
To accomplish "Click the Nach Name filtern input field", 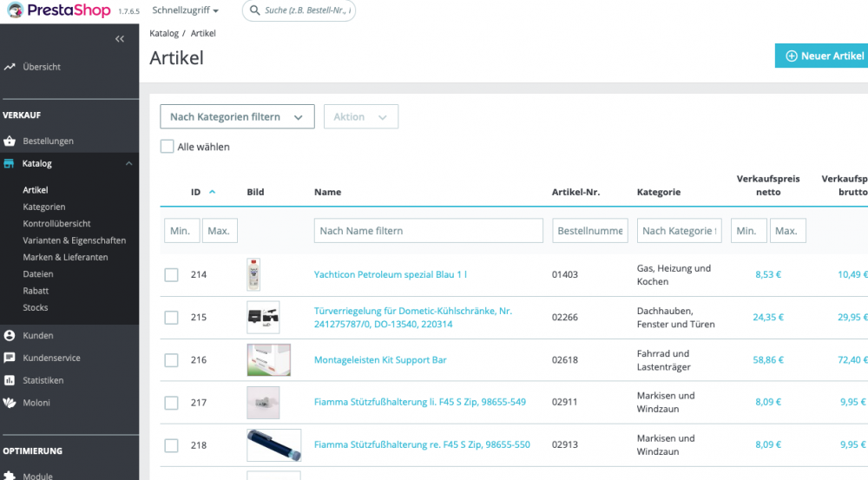I will tap(429, 231).
